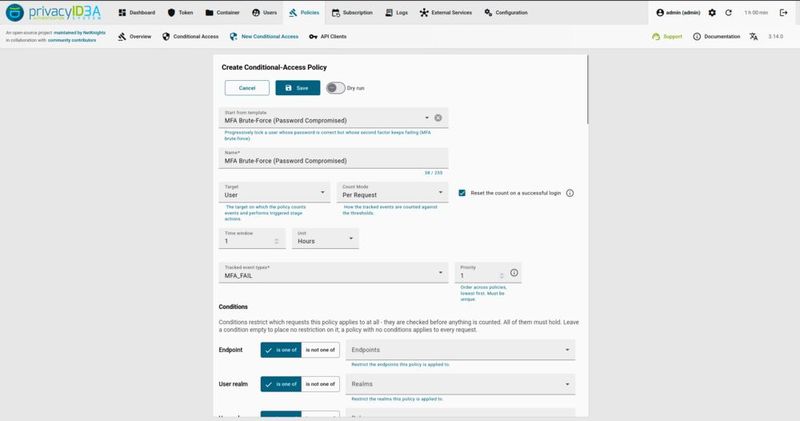
Task: Click the logout icon
Action: pos(784,13)
